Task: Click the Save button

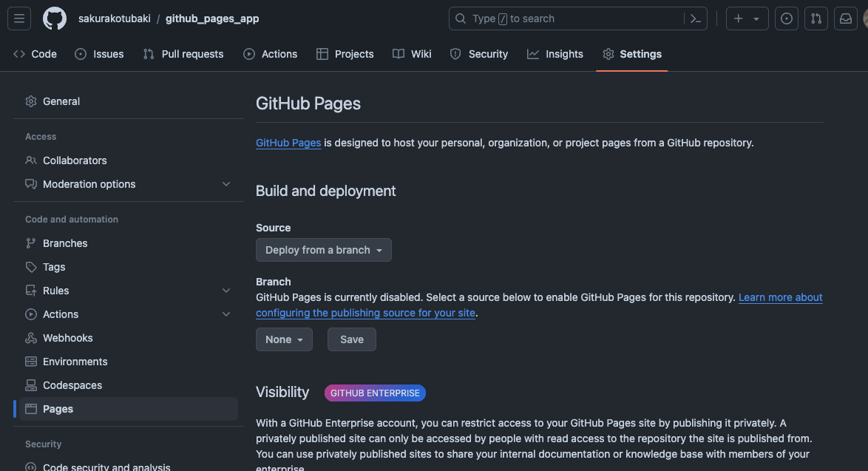Action: (x=351, y=339)
